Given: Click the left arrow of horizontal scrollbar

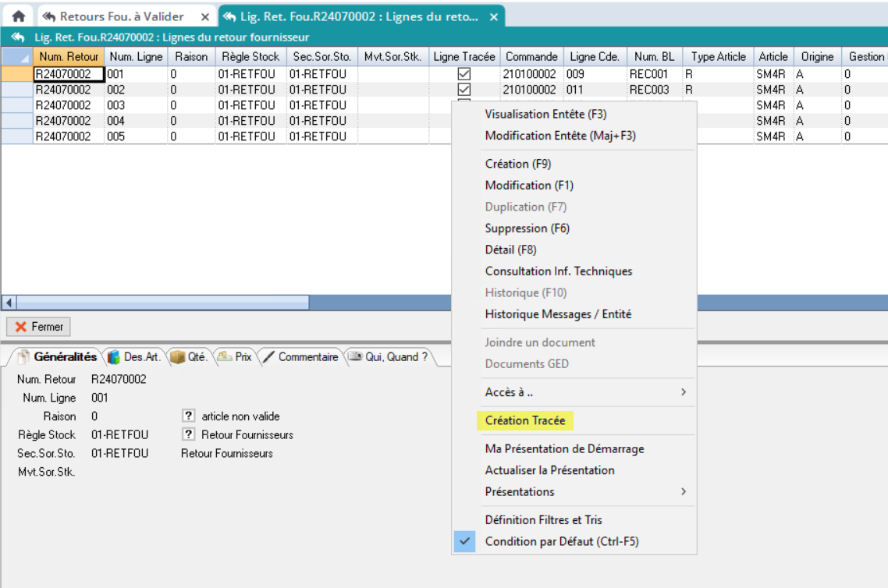Looking at the screenshot, I should (x=9, y=302).
